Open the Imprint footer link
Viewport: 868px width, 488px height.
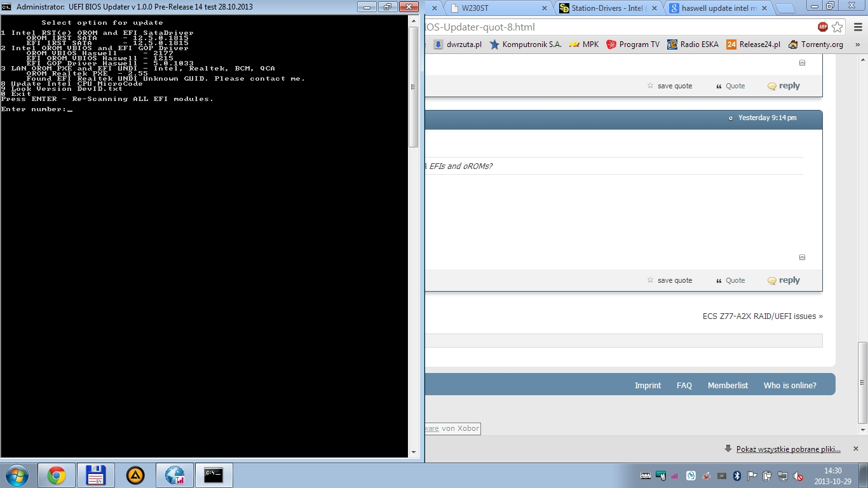tap(648, 385)
